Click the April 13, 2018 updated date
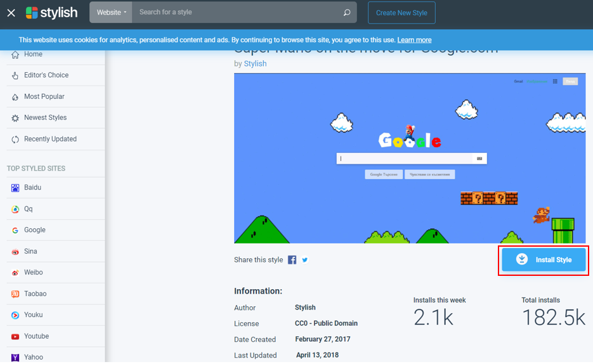Screen dimensions: 593x364 pos(317,355)
